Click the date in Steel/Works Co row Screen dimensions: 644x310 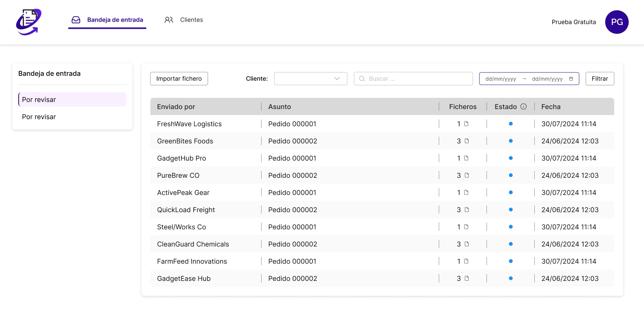[569, 227]
